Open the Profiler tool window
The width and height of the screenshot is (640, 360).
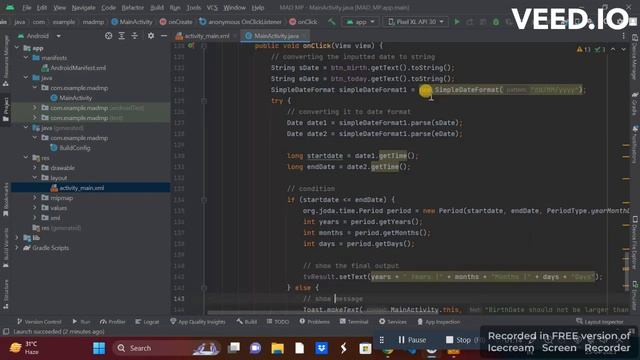point(113,322)
